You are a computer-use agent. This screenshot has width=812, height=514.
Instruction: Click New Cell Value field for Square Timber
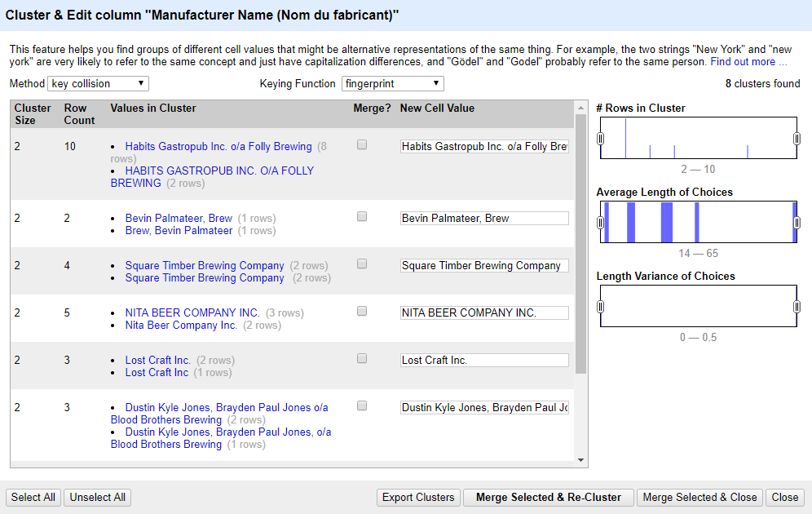pos(484,266)
